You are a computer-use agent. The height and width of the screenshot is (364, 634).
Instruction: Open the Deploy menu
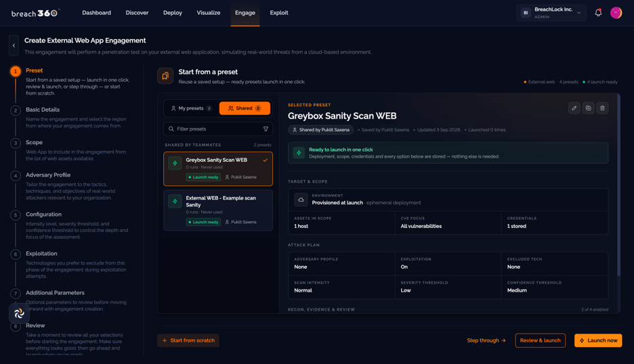(173, 13)
